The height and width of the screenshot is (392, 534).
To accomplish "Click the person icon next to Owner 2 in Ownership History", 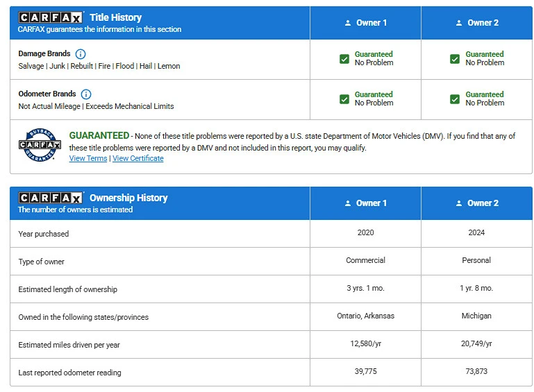I will coord(459,203).
